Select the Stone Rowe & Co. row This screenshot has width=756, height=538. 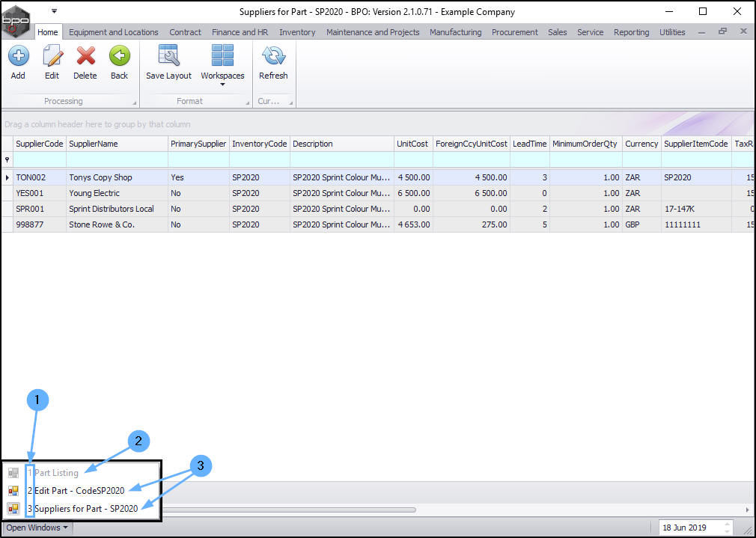[377, 224]
